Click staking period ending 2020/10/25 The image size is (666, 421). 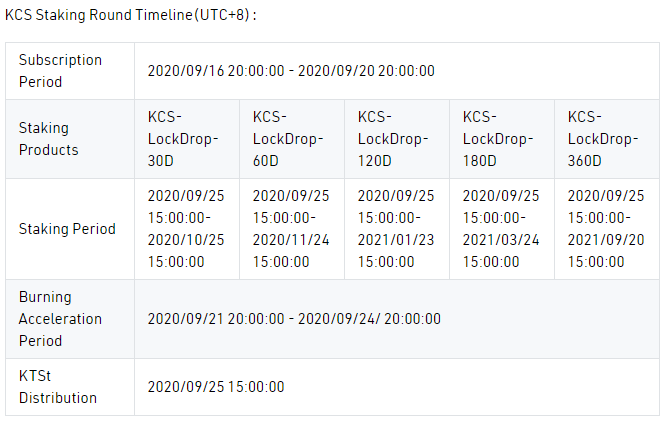pos(186,229)
